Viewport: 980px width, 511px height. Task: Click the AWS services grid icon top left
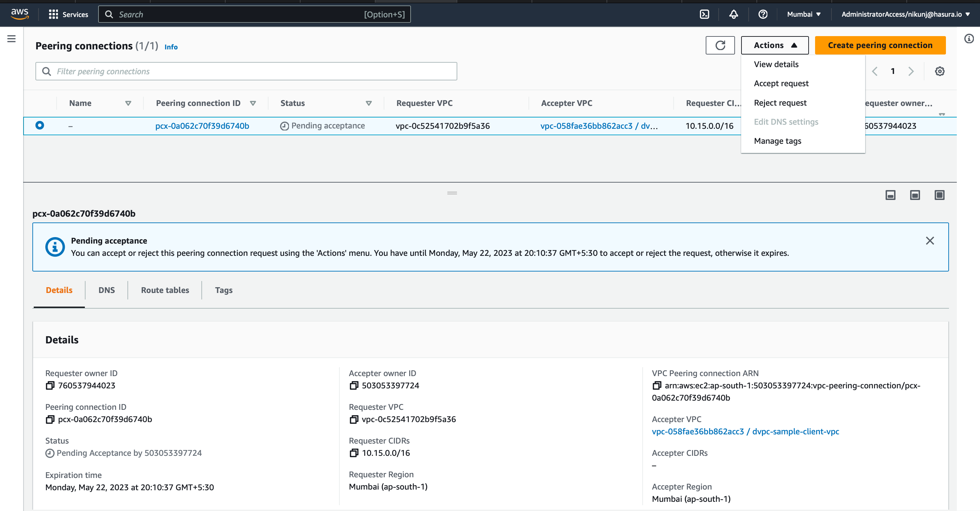tap(53, 14)
